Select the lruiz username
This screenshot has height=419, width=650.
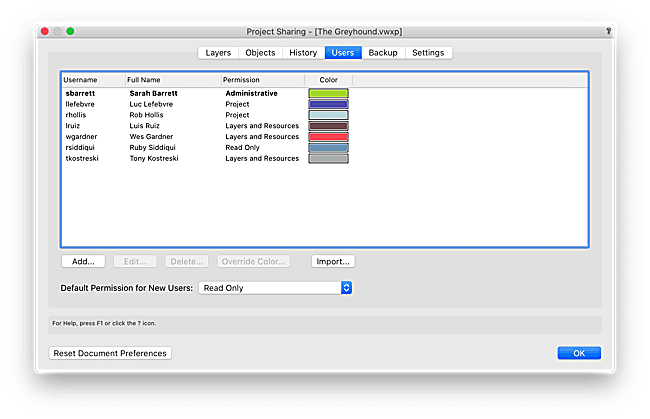(73, 126)
